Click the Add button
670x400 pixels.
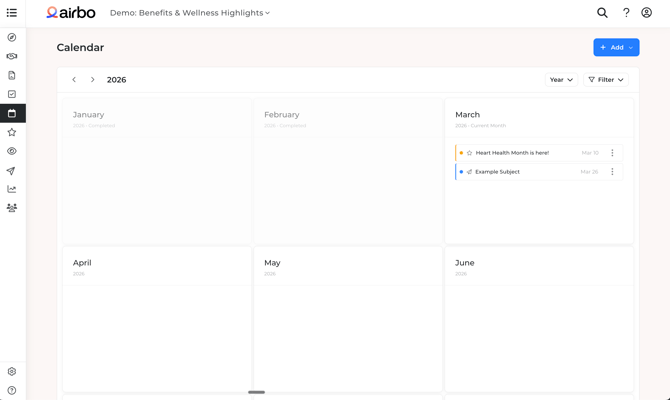coord(616,47)
